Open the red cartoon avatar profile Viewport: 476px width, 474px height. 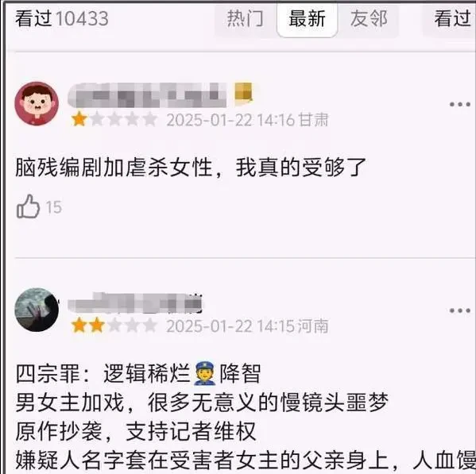37,103
